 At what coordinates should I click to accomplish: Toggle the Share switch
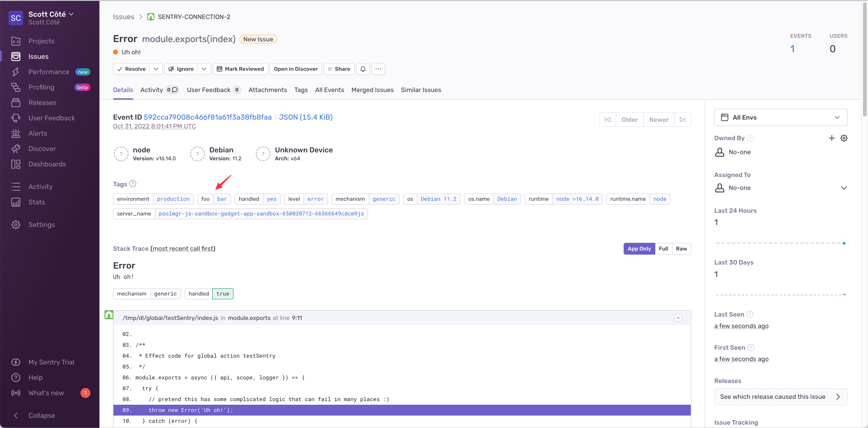coord(339,69)
